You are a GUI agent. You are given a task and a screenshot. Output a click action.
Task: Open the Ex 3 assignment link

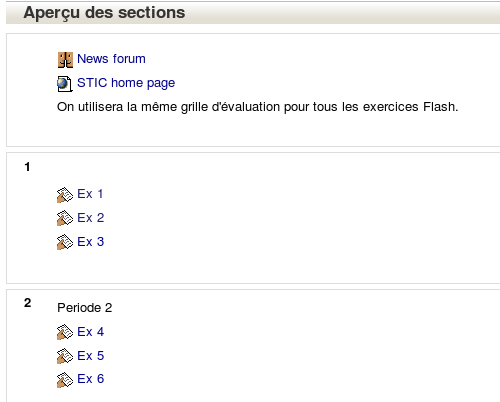[91, 242]
